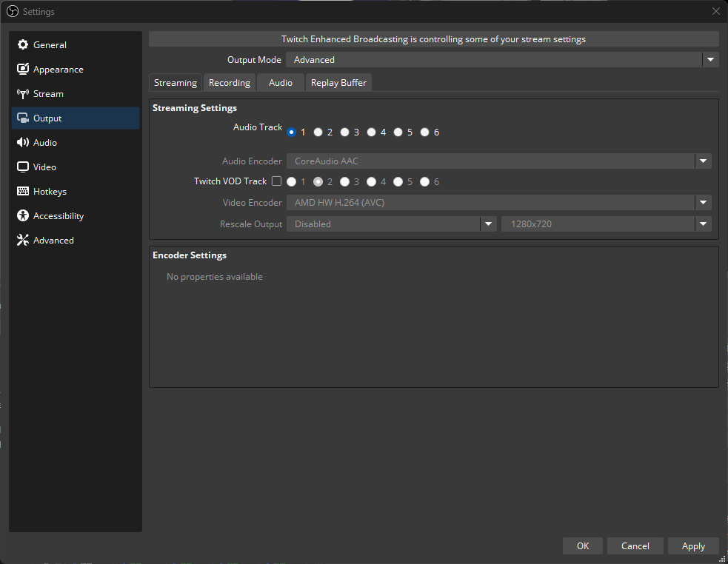The height and width of the screenshot is (564, 728).
Task: Select Twitch VOD Track 5
Action: [x=398, y=181]
